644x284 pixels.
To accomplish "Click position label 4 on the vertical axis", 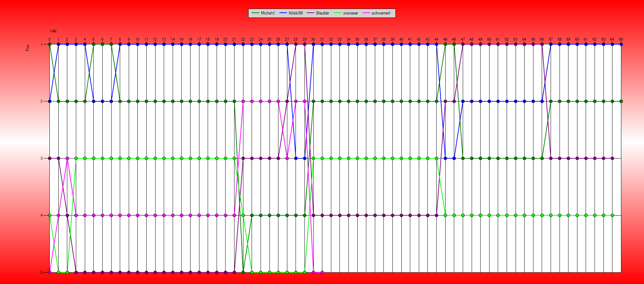I will [x=42, y=216].
